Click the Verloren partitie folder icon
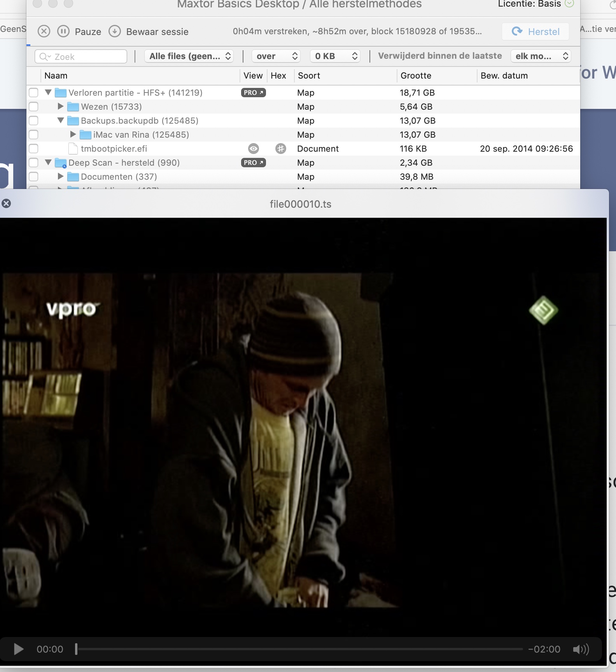Image resolution: width=616 pixels, height=672 pixels. pos(61,93)
